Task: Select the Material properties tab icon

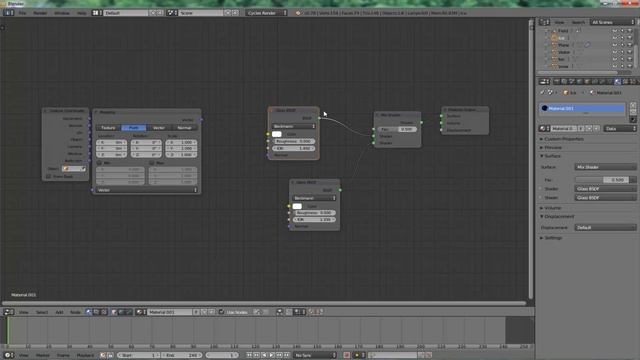Action: 618,82
